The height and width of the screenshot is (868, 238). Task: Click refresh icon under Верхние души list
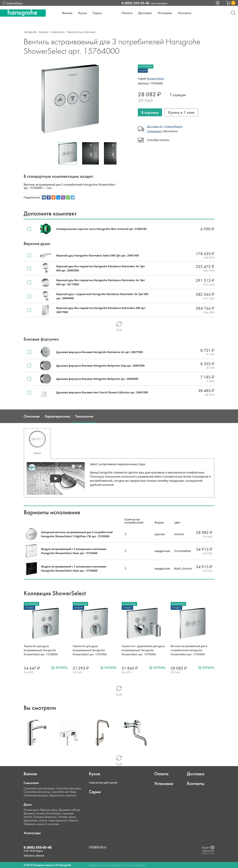point(119,324)
